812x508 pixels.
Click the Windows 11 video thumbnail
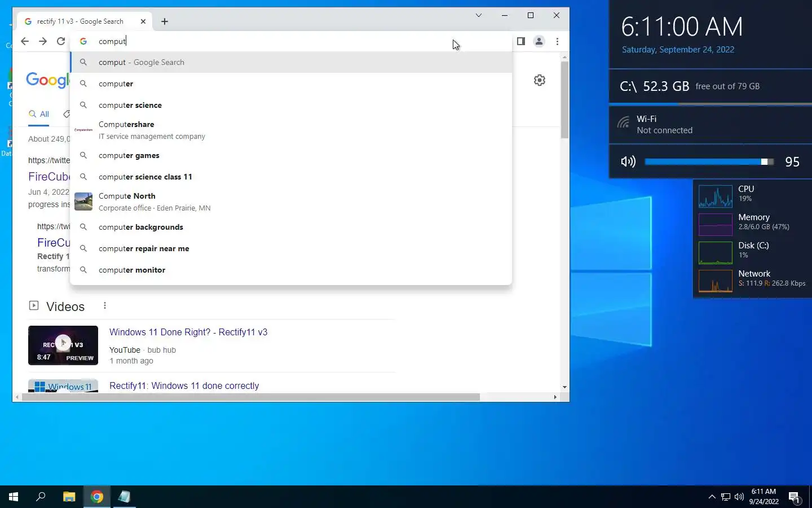(x=63, y=386)
